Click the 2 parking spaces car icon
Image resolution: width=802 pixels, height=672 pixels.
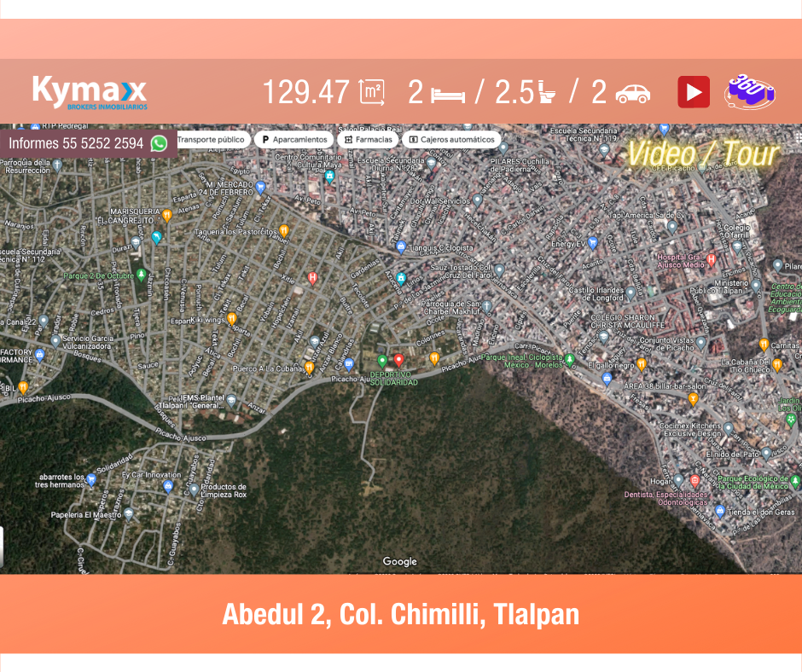pos(633,94)
